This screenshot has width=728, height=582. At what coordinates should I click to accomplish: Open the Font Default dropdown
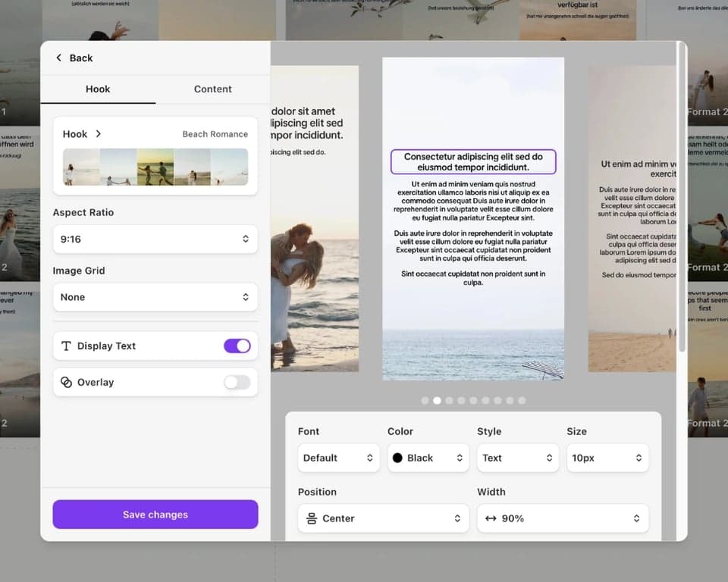338,458
